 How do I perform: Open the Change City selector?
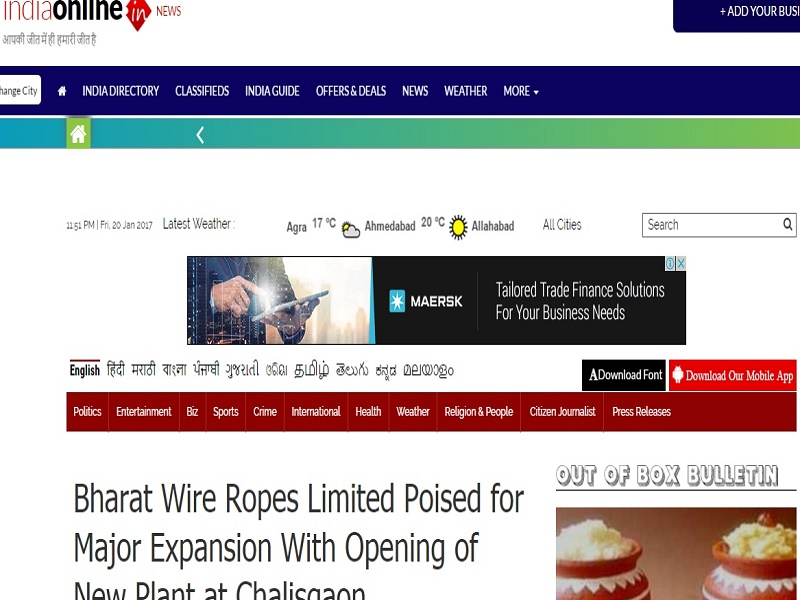[19, 91]
